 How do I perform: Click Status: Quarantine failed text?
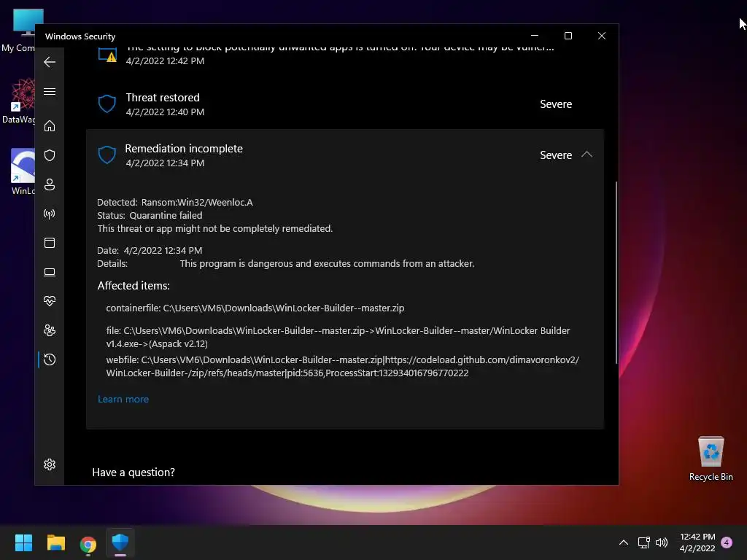(x=150, y=216)
